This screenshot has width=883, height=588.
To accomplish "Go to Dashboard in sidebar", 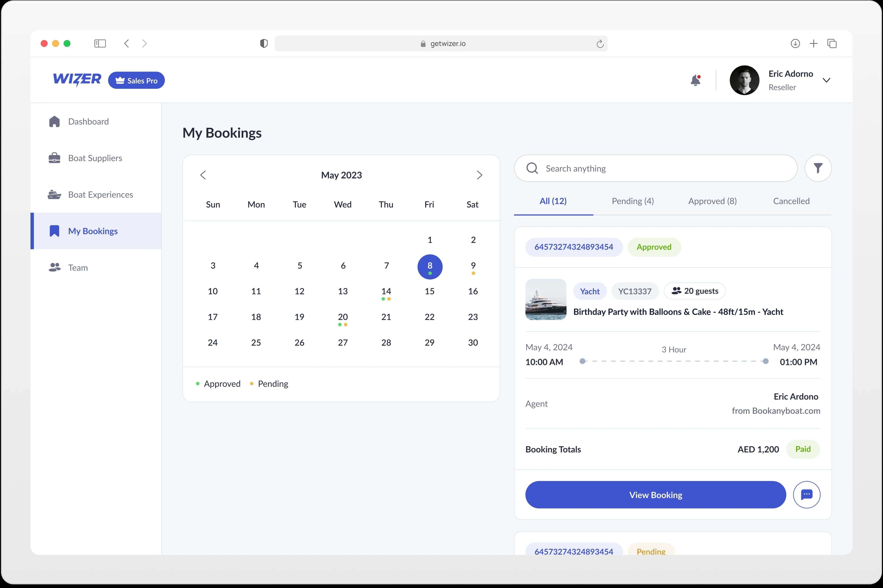I will click(x=88, y=121).
